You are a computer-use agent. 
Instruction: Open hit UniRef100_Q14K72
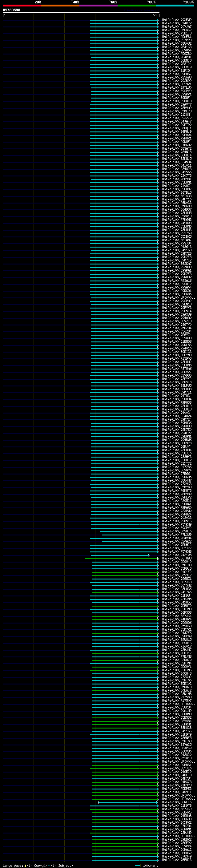[177, 23]
